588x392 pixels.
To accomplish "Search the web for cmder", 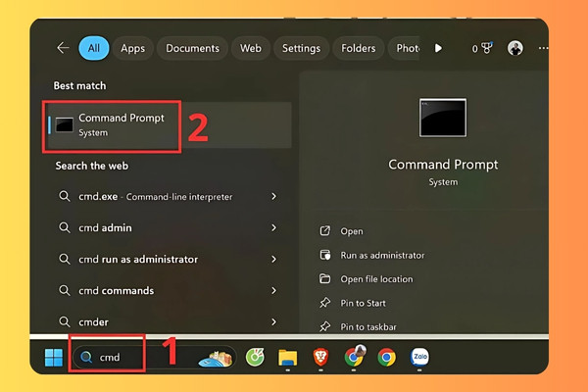I will 93,321.
